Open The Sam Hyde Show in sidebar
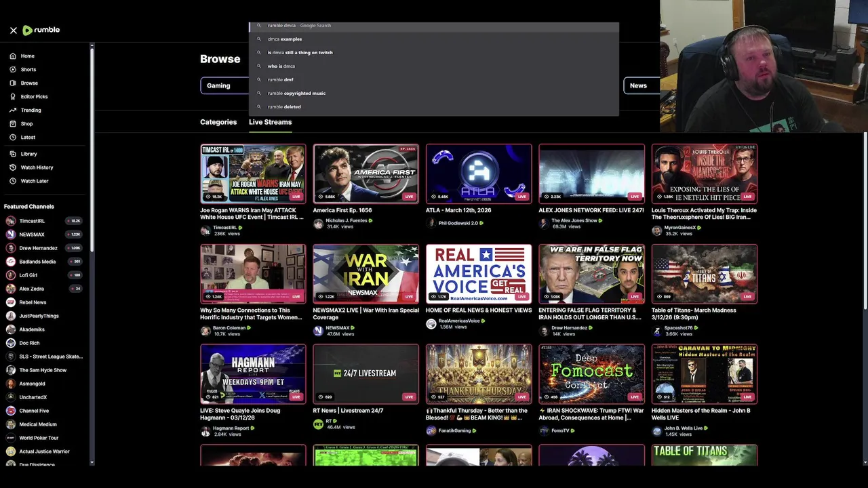 43,370
